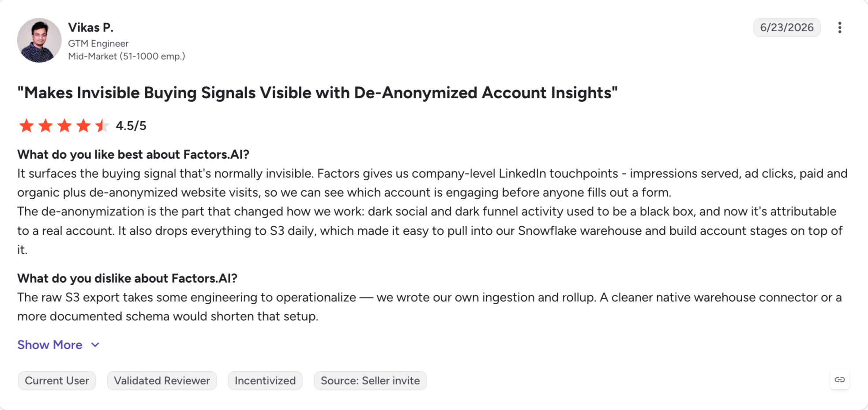Expand the review with Show More
This screenshot has height=410, width=868.
pyautogui.click(x=50, y=345)
